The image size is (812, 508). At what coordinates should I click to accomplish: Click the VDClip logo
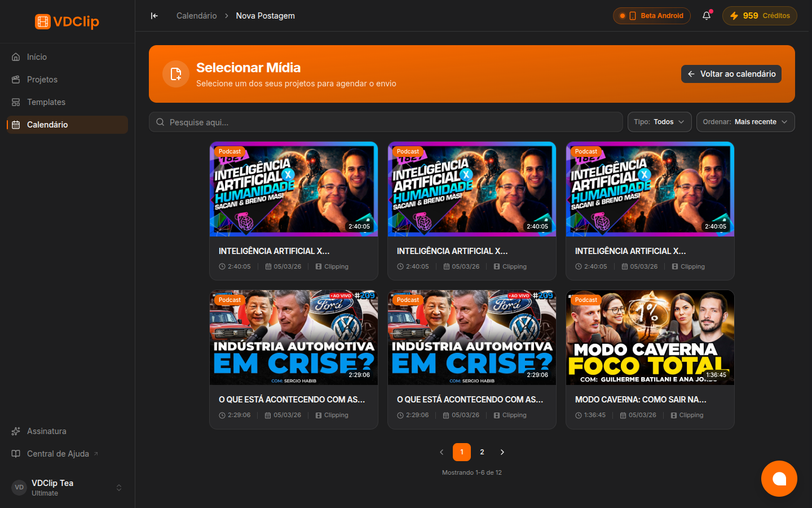[x=67, y=21]
